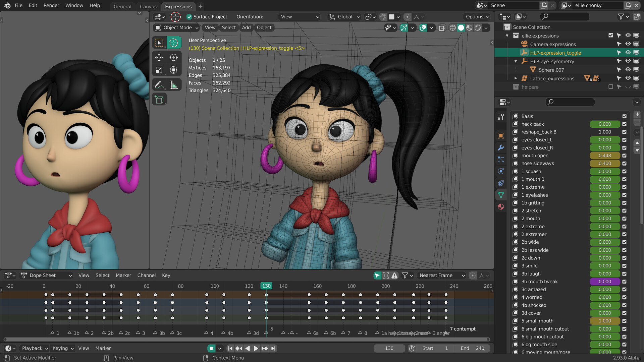The image size is (644, 362).
Task: Toggle Surface Project checkbox
Action: (189, 17)
